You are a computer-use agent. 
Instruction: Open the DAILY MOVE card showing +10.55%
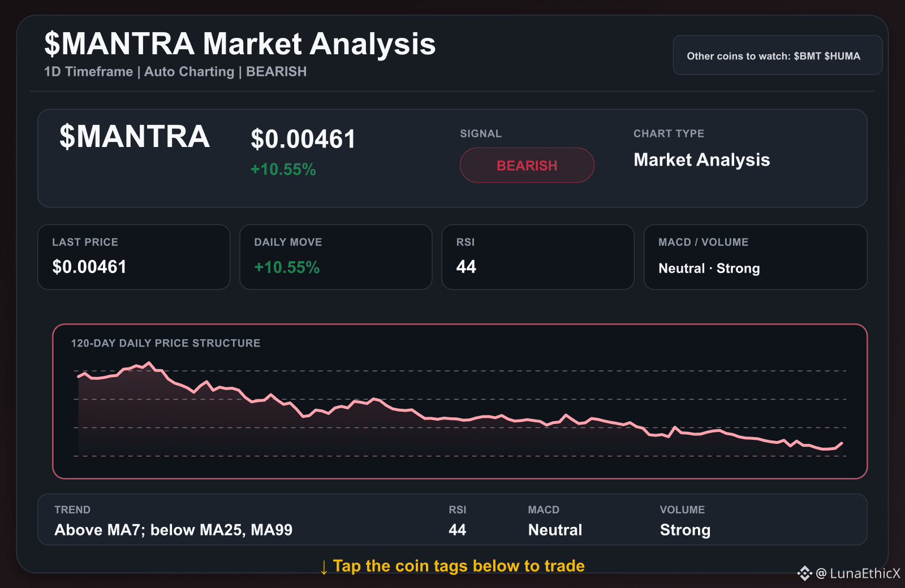(336, 257)
